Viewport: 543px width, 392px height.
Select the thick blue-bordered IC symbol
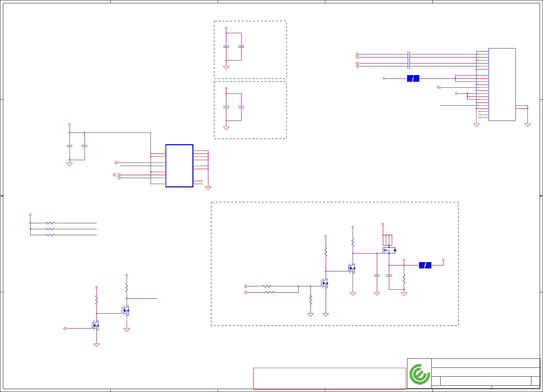(x=179, y=166)
